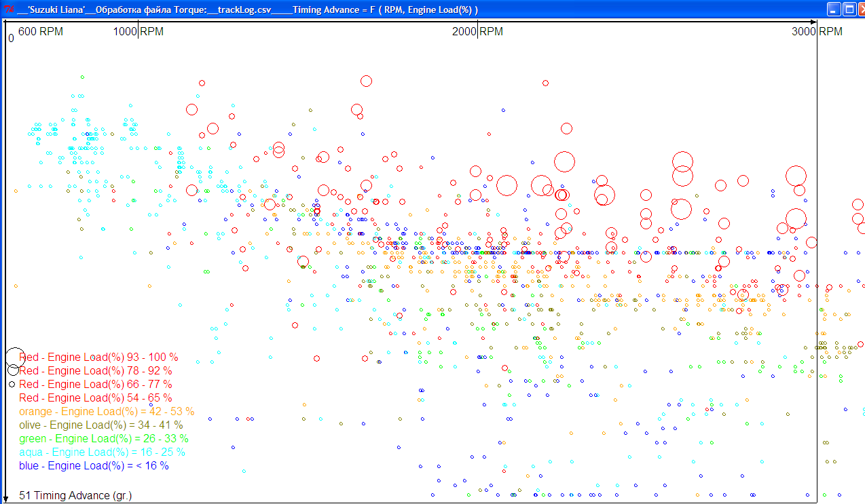
Task: Maximize the Timing Advance chart window
Action: pos(849,9)
